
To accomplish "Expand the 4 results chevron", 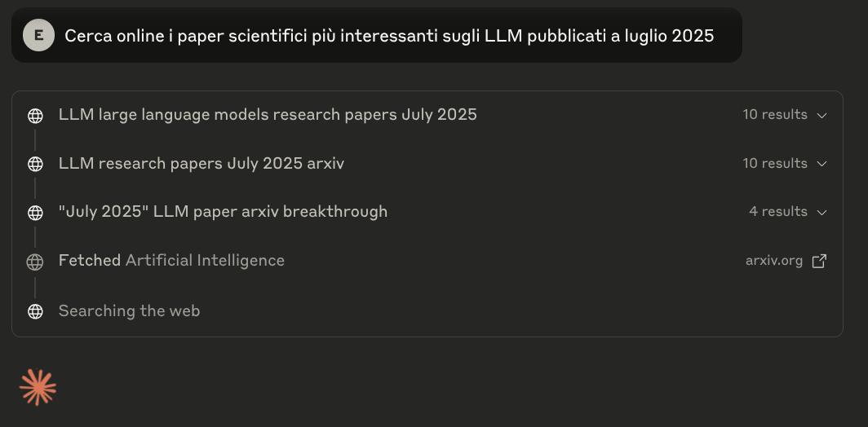I will pyautogui.click(x=822, y=212).
